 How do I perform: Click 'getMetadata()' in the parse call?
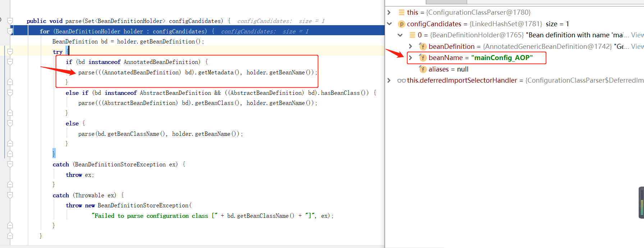click(x=219, y=72)
